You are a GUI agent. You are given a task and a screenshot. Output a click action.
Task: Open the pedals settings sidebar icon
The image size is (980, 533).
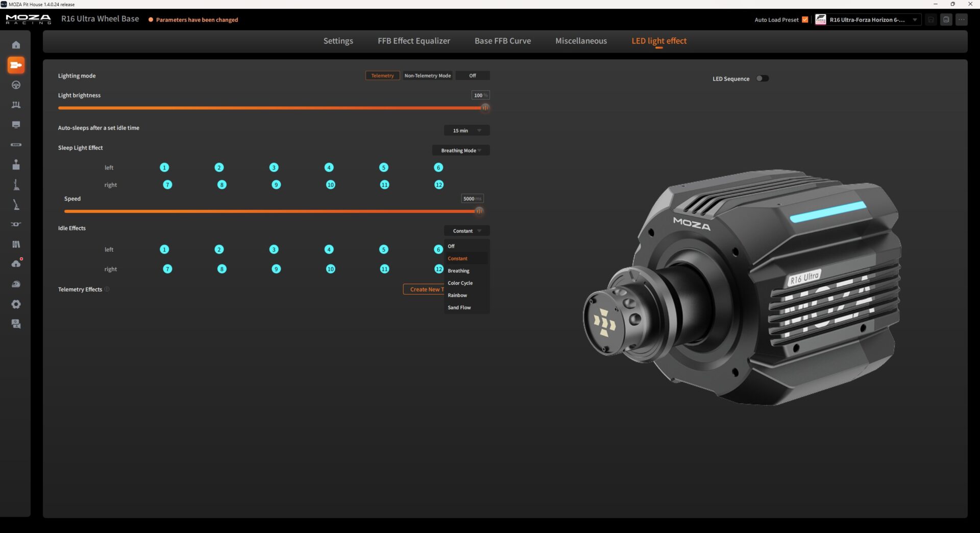pyautogui.click(x=16, y=105)
